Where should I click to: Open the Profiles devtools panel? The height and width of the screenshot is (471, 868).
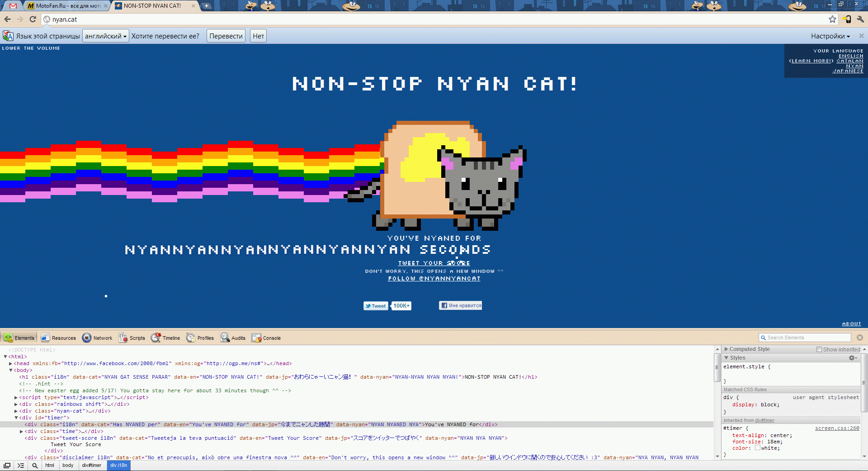(x=200, y=338)
